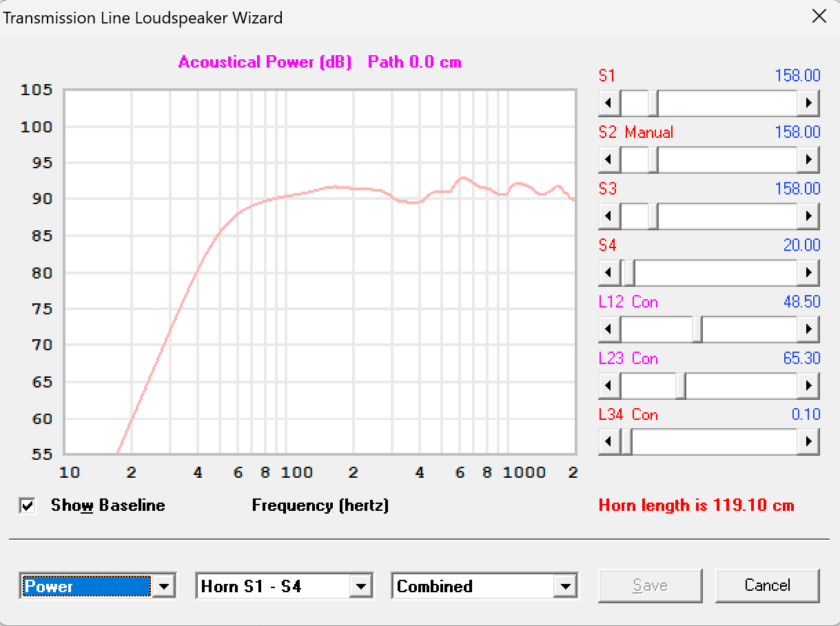Decrease S3 using its left arrow
Image resolution: width=840 pixels, height=626 pixels.
pos(608,217)
